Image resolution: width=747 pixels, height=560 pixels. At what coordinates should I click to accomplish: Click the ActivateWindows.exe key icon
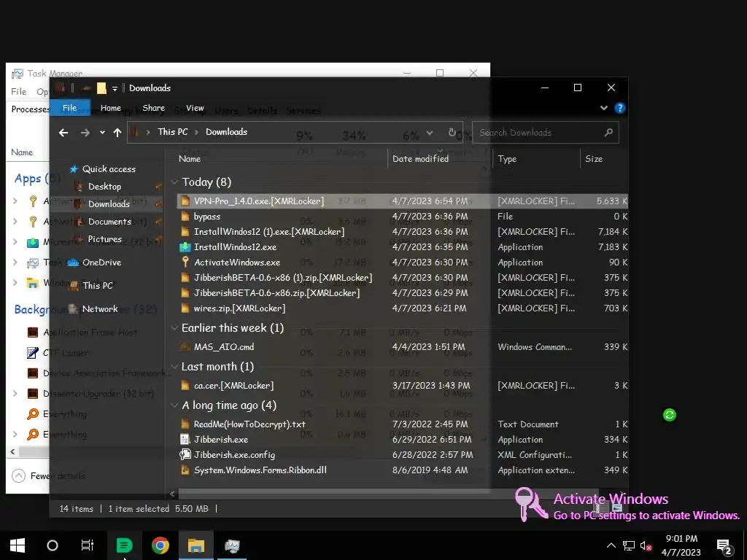[185, 262]
